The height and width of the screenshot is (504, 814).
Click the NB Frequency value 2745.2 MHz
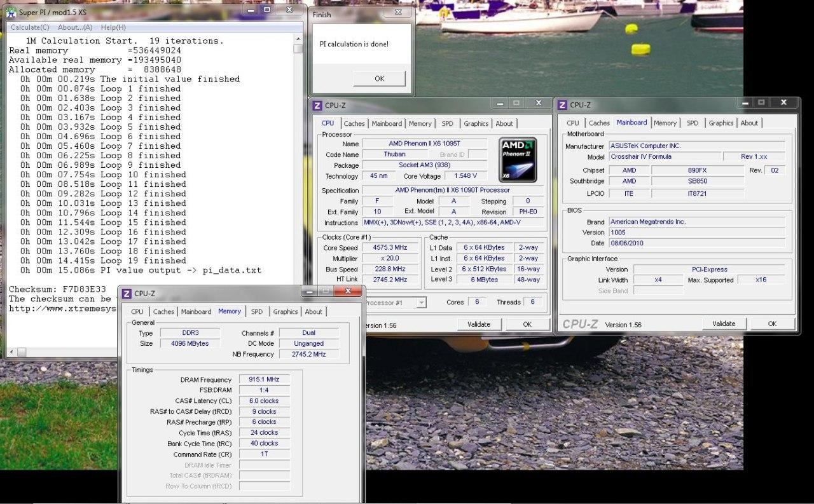309,355
